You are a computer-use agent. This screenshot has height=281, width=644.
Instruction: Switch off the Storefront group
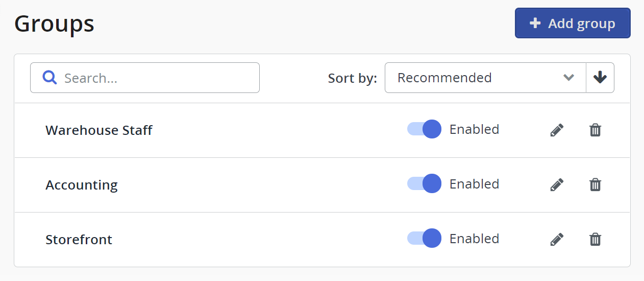pos(424,238)
